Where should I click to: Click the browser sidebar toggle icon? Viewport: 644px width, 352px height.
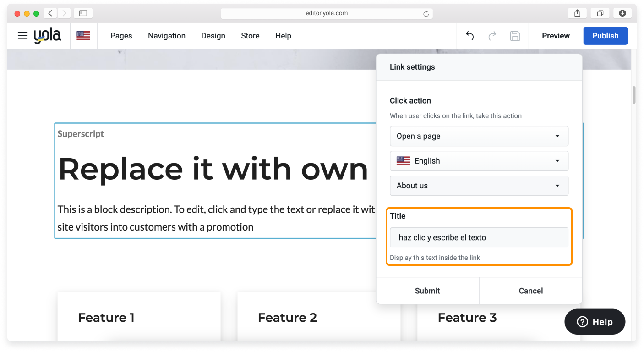[83, 13]
